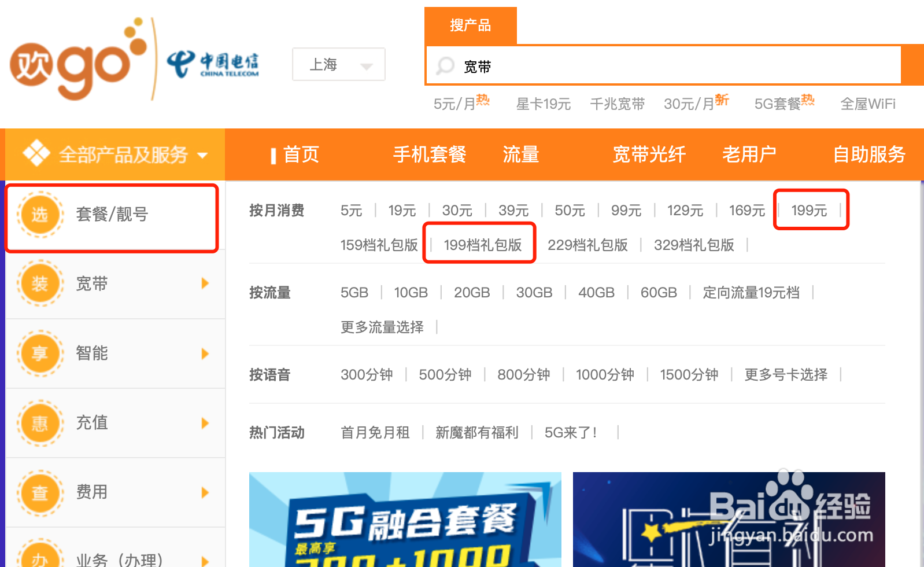Screen dimensions: 924x567
Task: Select the 300分钟 voice option
Action: 367,375
